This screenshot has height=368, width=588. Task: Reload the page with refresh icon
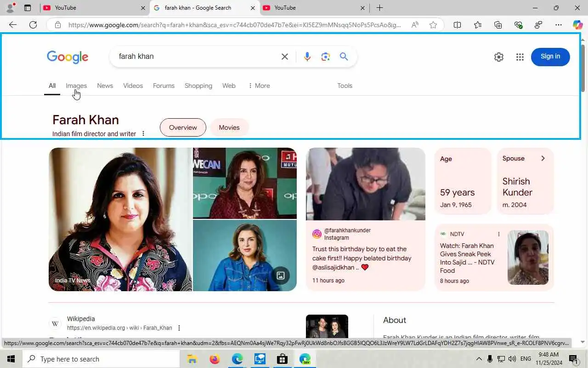[33, 25]
